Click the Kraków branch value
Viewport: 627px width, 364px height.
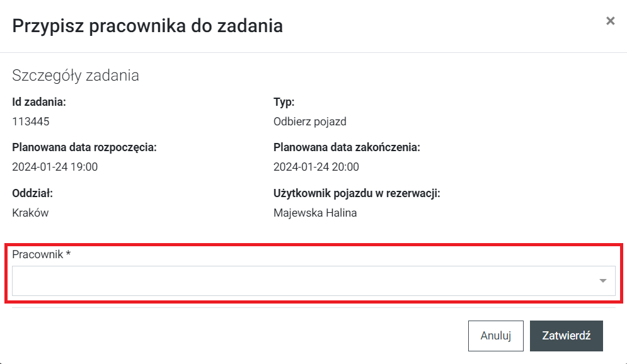click(x=30, y=212)
